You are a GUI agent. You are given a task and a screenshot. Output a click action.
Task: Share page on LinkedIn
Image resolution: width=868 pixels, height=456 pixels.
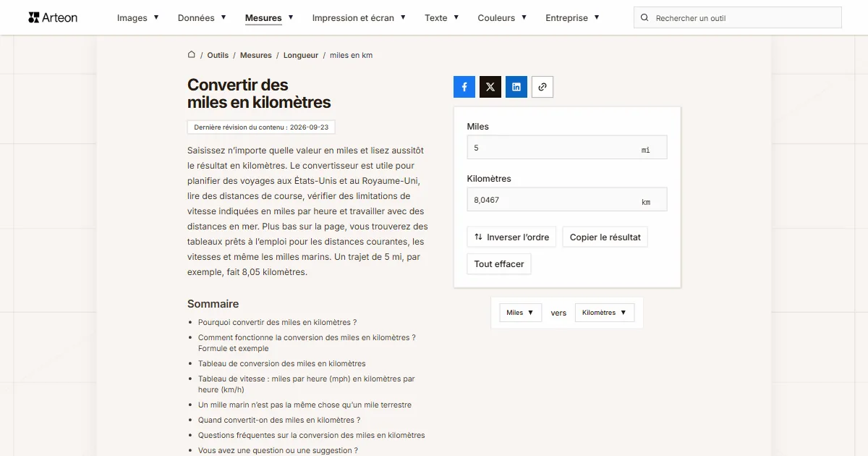pyautogui.click(x=516, y=87)
